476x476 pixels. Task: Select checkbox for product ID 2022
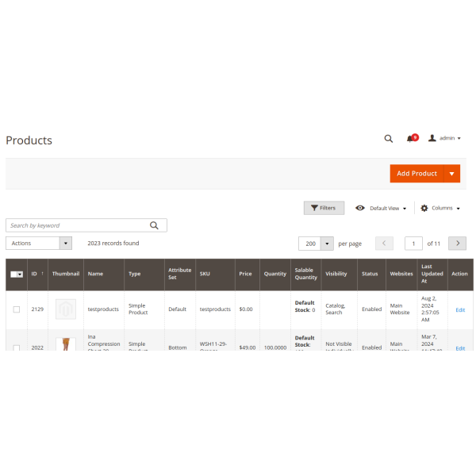tap(17, 347)
